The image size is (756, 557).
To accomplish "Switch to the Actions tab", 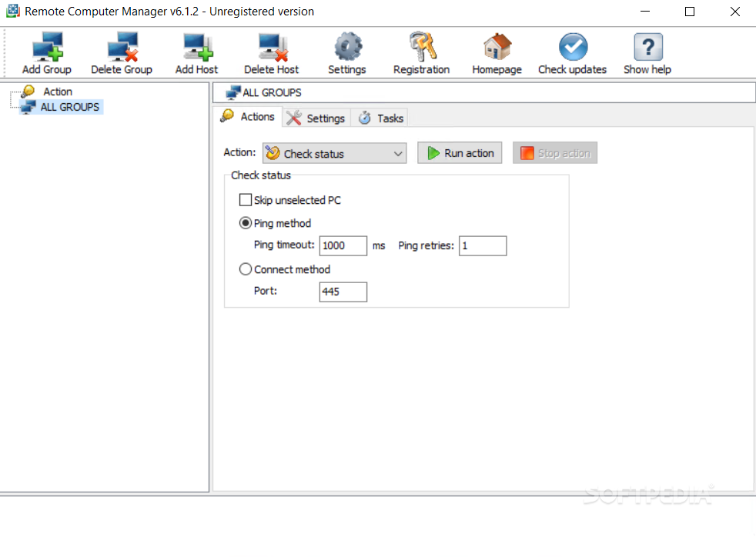I will tap(248, 117).
